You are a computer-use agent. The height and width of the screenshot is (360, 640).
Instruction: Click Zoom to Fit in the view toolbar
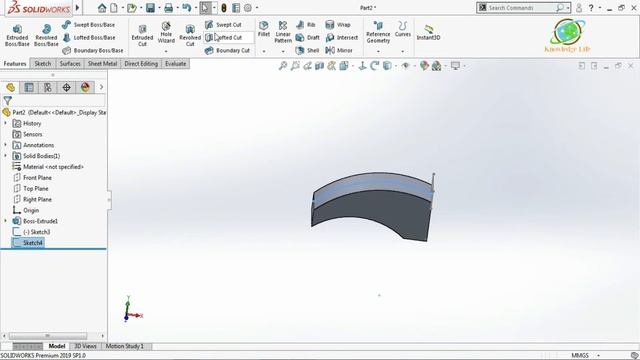[283, 66]
